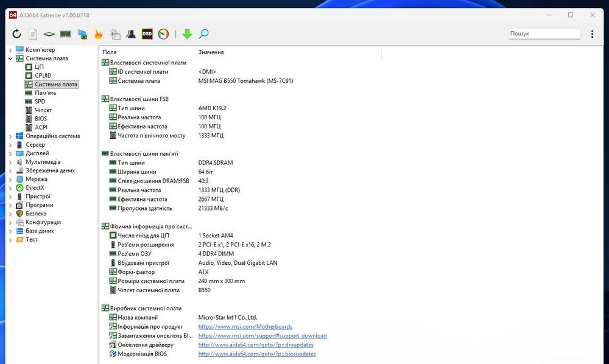
Task: Open the Report document icon
Action: coord(33,34)
